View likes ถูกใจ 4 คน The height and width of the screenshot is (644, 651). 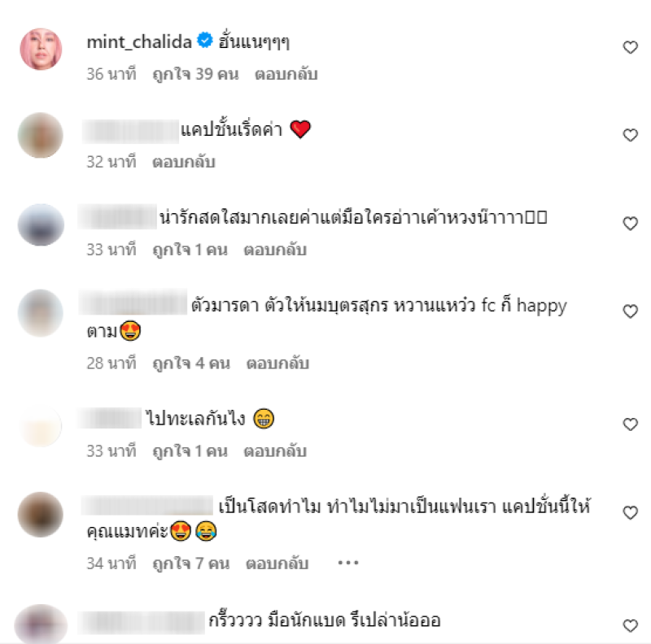click(x=191, y=363)
